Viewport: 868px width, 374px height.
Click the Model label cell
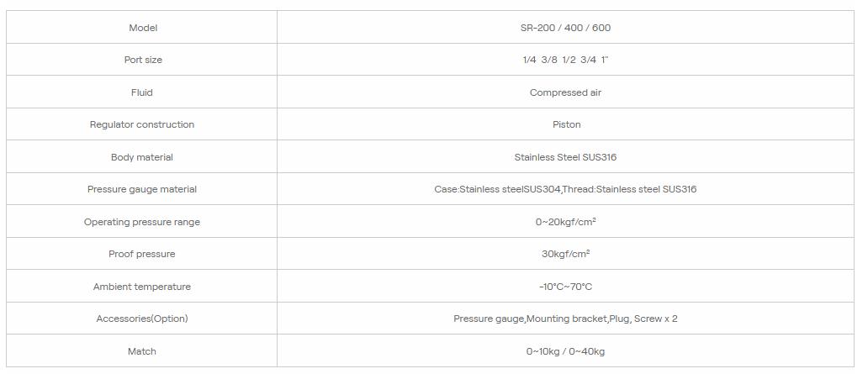point(143,28)
